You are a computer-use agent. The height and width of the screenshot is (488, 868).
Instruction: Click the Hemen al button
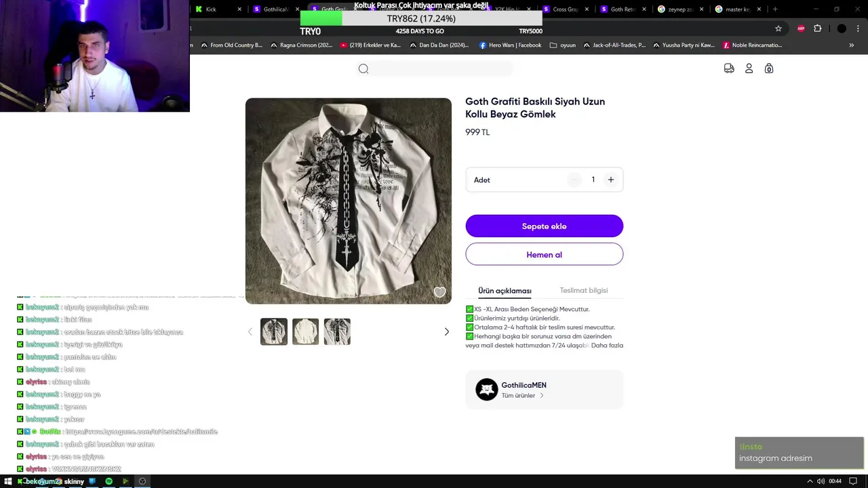pyautogui.click(x=544, y=254)
